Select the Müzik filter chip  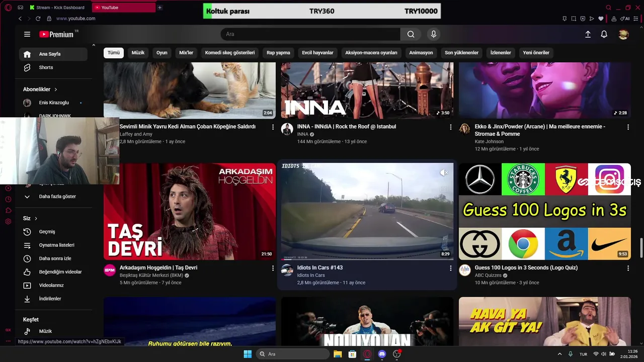point(138,52)
